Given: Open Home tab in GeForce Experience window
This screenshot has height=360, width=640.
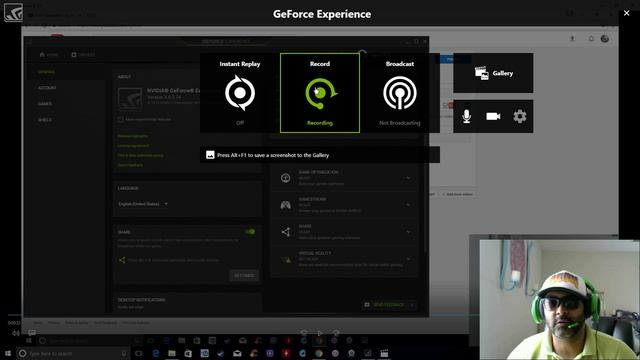Looking at the screenshot, I should (x=49, y=55).
